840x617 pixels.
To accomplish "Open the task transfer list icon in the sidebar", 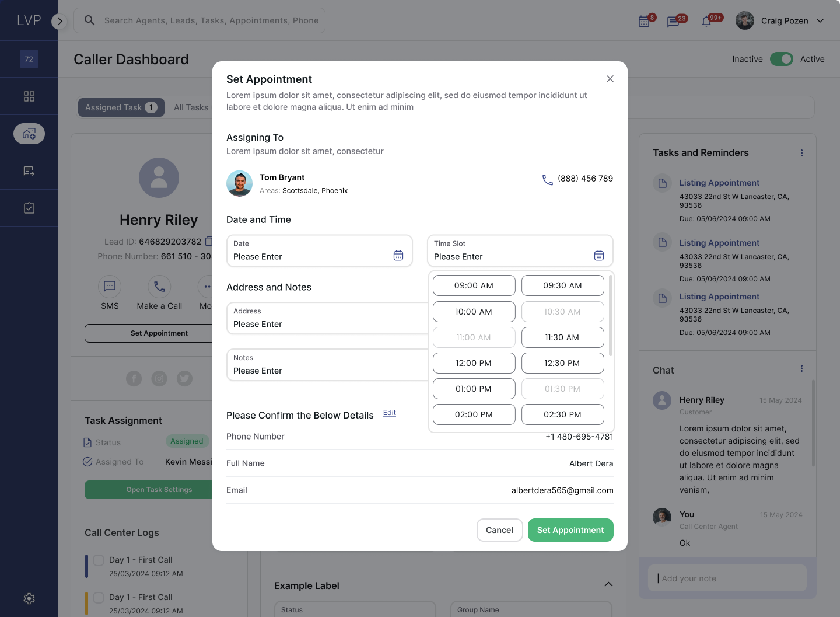I will 29,171.
